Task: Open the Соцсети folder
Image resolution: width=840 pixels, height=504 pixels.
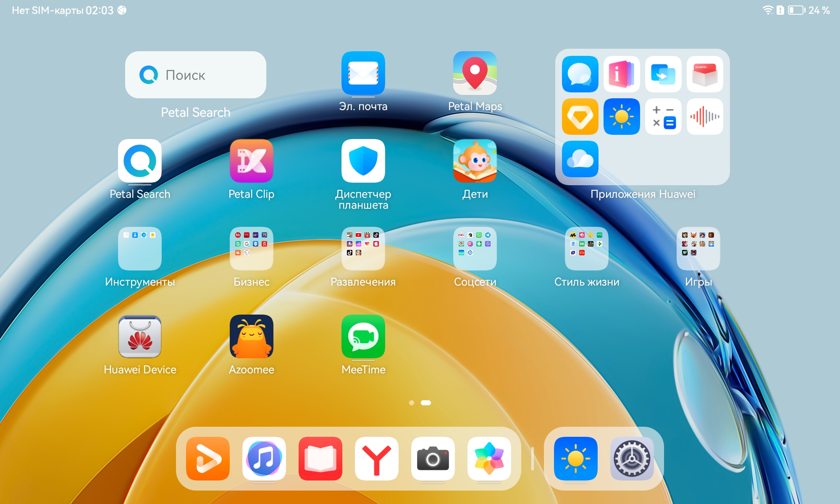Action: (475, 249)
